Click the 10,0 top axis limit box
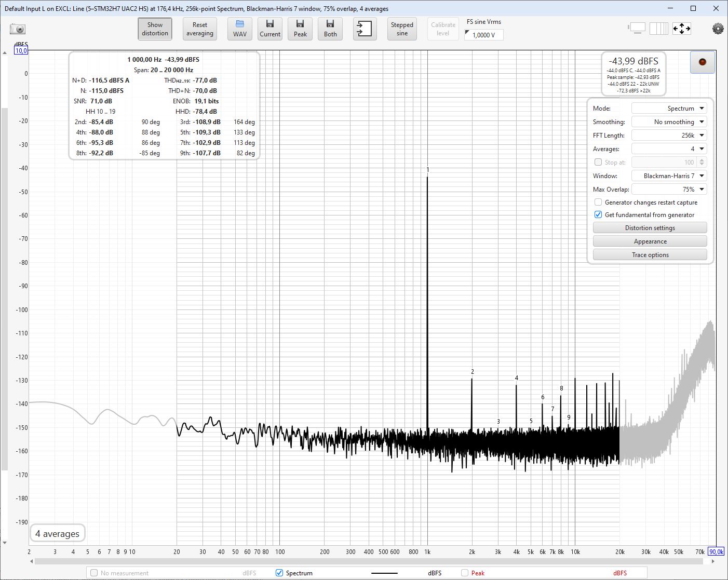728x580 pixels. point(21,51)
